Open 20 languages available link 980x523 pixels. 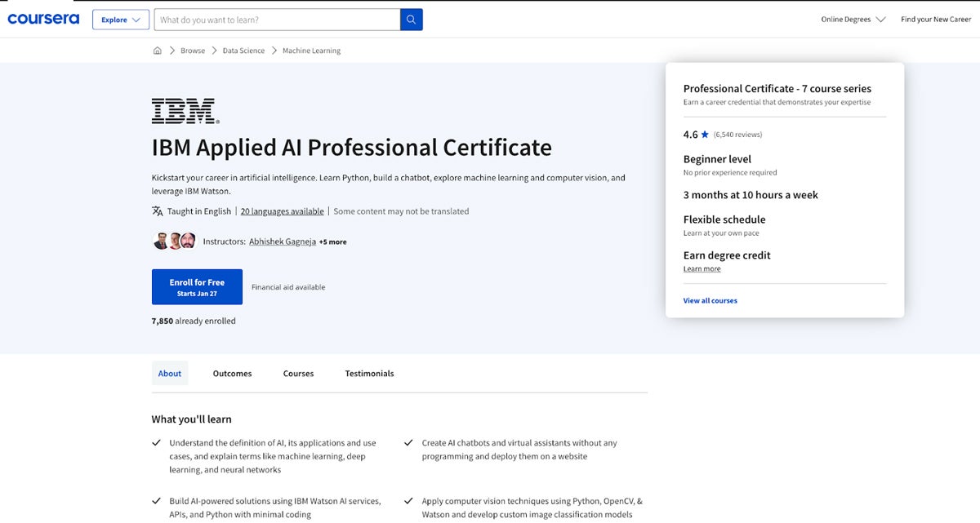(x=282, y=211)
